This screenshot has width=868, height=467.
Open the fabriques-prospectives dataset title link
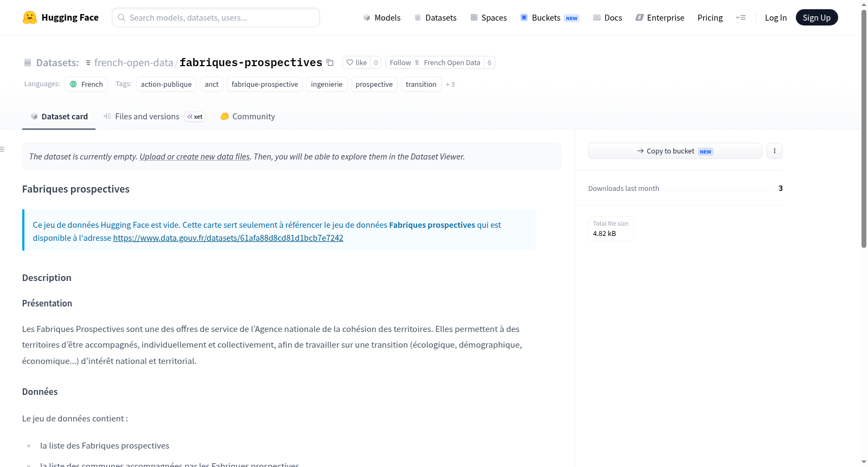point(251,62)
